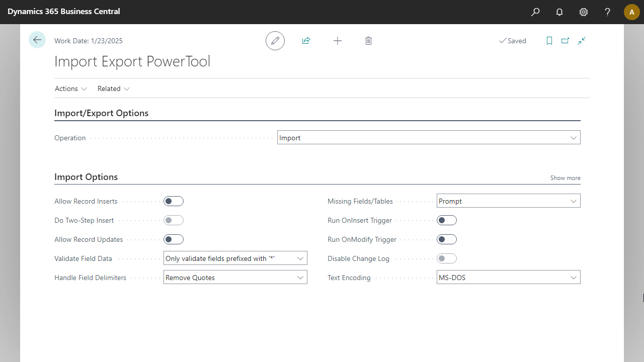Click the Text Encoding label
Screen dimensions: 644x362
349,278
